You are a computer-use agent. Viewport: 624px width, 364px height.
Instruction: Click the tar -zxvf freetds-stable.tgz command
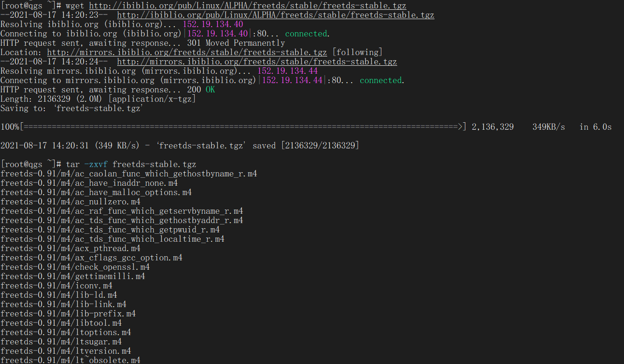pyautogui.click(x=131, y=164)
